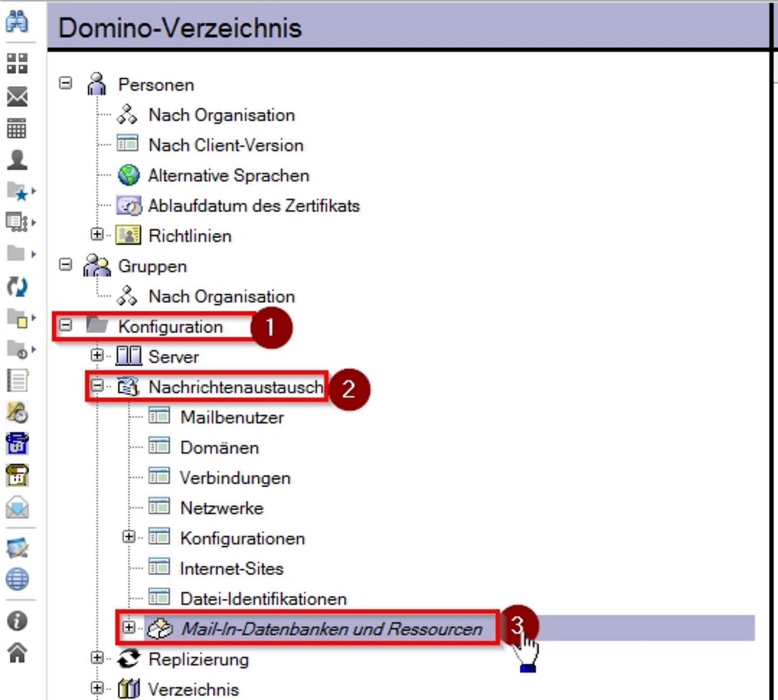The image size is (778, 700).
Task: Click the open envelope sidebar icon
Action: [17, 508]
